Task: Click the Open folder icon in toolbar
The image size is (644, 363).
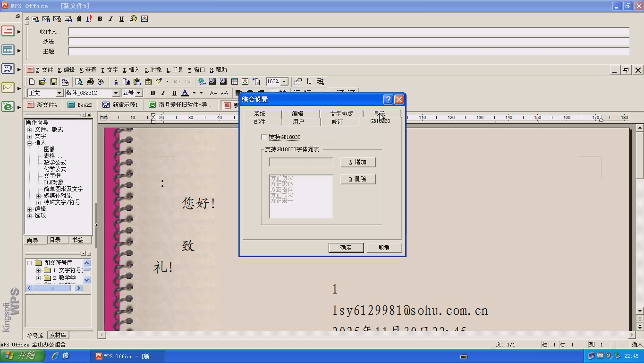Action: pyautogui.click(x=42, y=82)
